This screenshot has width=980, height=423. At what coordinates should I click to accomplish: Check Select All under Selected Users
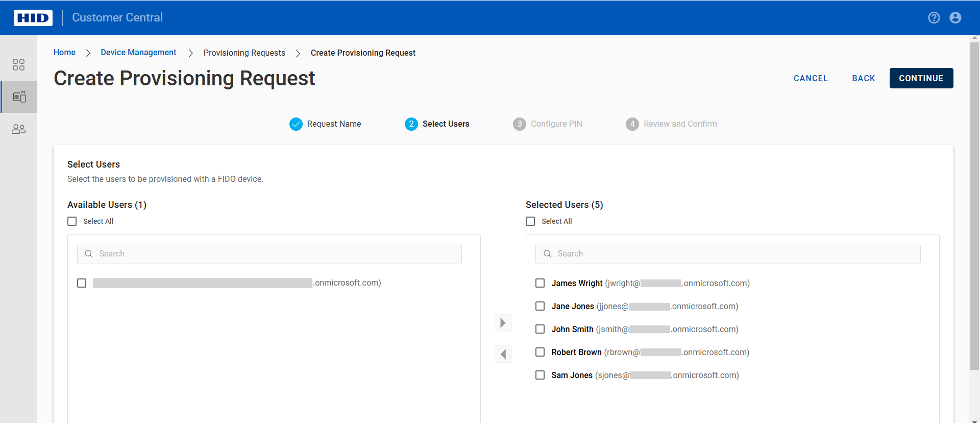531,221
